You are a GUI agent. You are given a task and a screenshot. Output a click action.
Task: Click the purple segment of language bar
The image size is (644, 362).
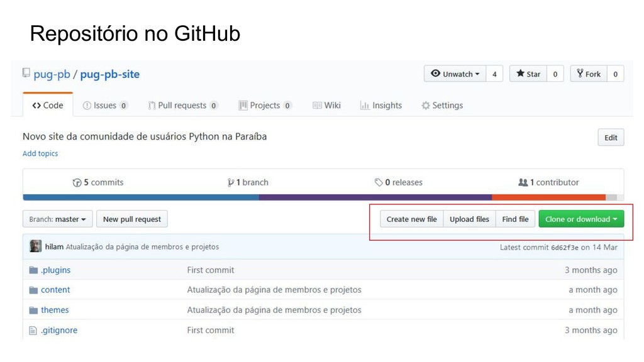375,197
